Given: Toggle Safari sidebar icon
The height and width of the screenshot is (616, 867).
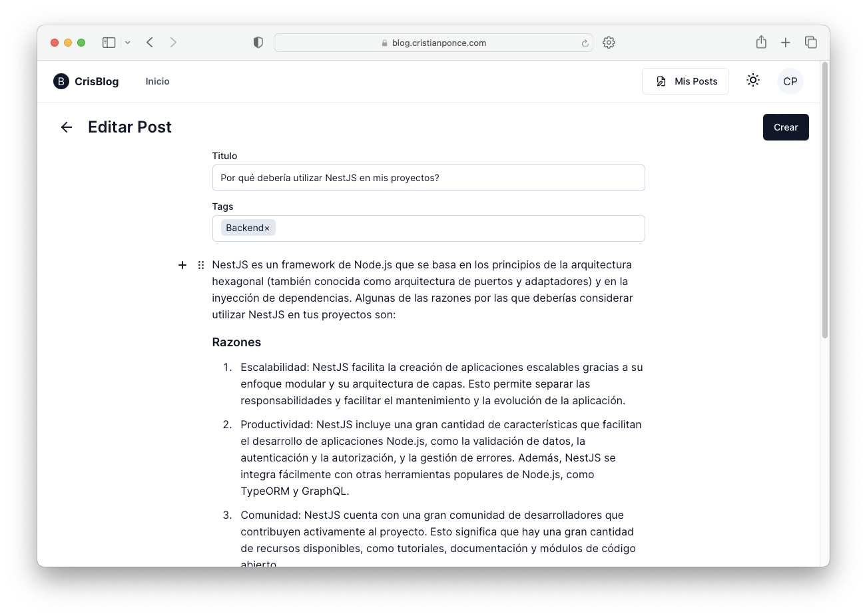Looking at the screenshot, I should pos(109,43).
